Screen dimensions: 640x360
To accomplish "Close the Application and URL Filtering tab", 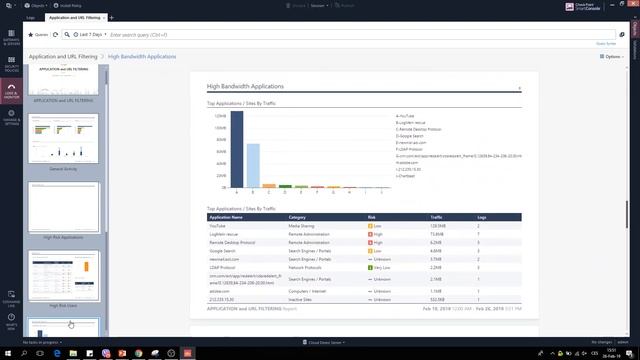I will click(x=104, y=18).
